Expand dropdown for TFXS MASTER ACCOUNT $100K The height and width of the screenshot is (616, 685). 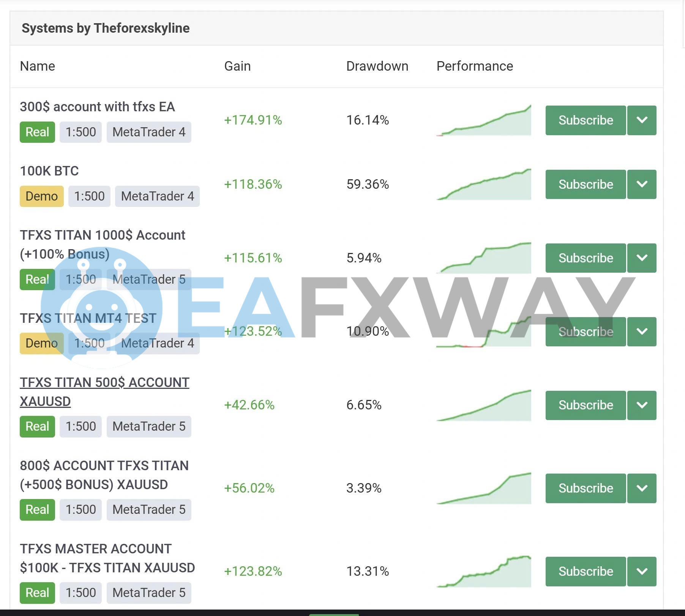641,572
